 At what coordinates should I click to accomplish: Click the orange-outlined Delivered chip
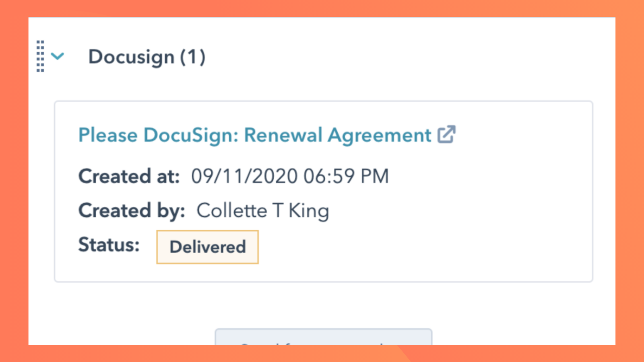click(x=207, y=247)
